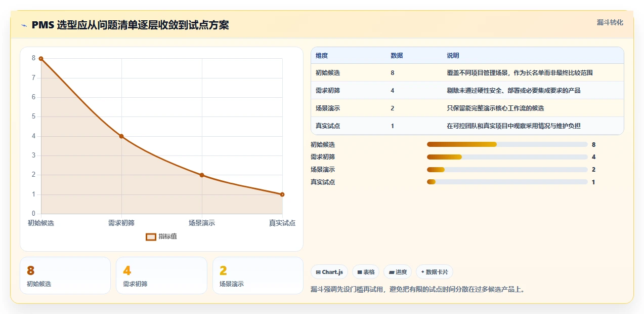Screen dimensions: 644x314
Task: Click the number 4 beside the 需求初筛 progress bar
Action: click(x=593, y=157)
